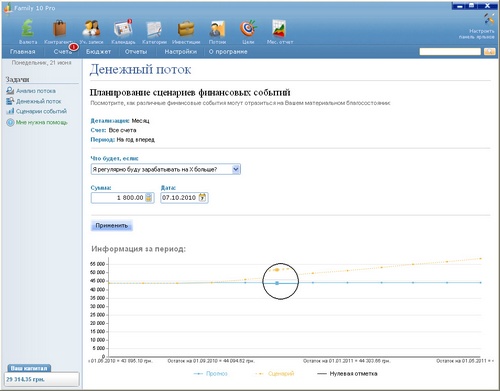
Task: Click Остаток на 01.09.2010 axis label
Action: pos(211,361)
